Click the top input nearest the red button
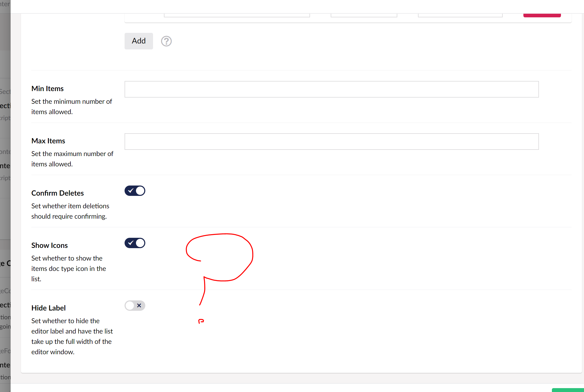The height and width of the screenshot is (392, 584). 460,15
